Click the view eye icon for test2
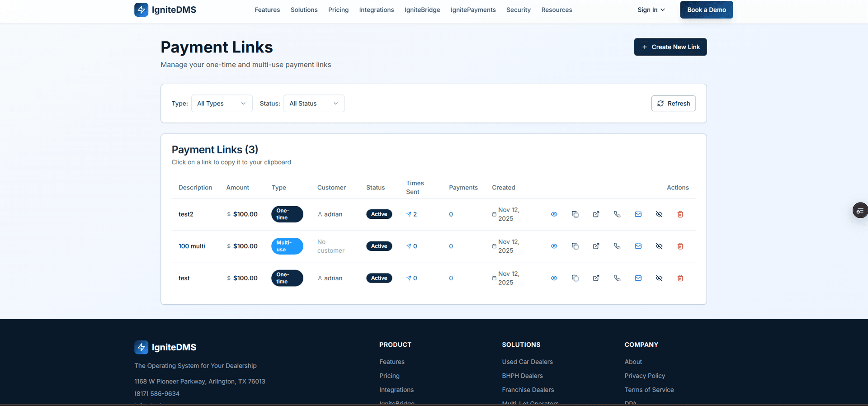The height and width of the screenshot is (406, 868). tap(554, 214)
